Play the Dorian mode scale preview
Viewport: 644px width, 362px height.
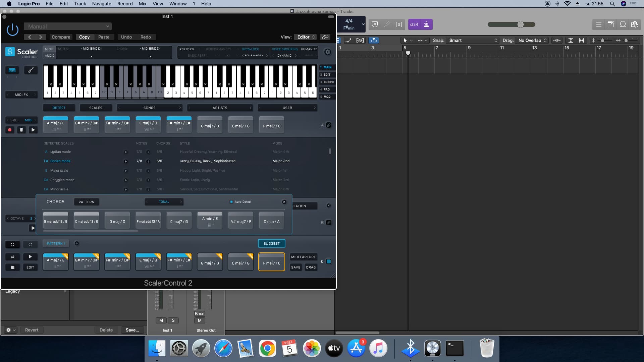126,161
